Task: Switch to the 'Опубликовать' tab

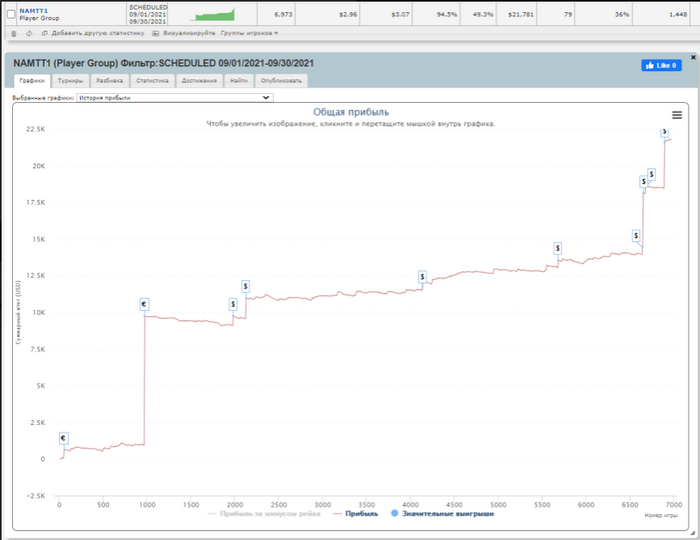Action: click(281, 81)
